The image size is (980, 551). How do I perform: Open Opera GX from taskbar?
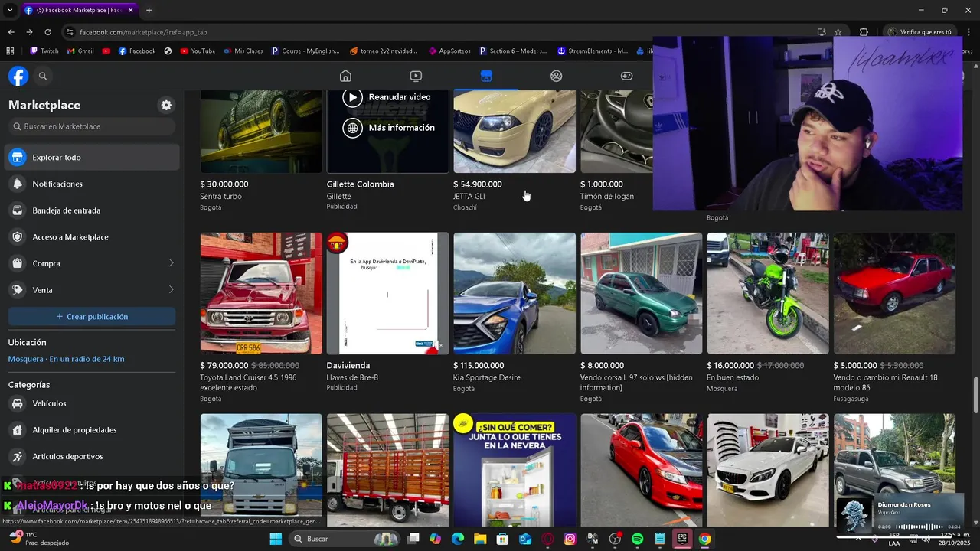[x=547, y=539]
